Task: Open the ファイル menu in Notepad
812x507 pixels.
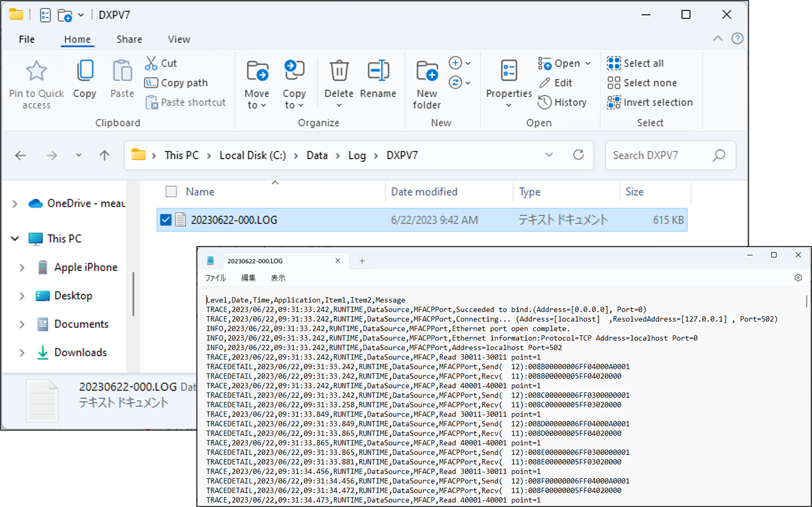Action: pyautogui.click(x=215, y=278)
